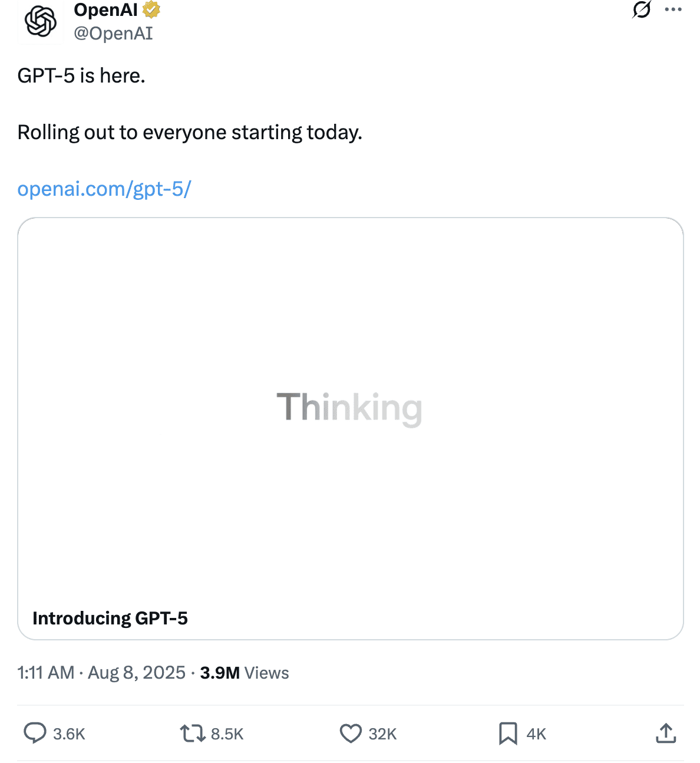Bookmark this GPT-5 post
Screen dimensions: 700x763
pos(508,734)
